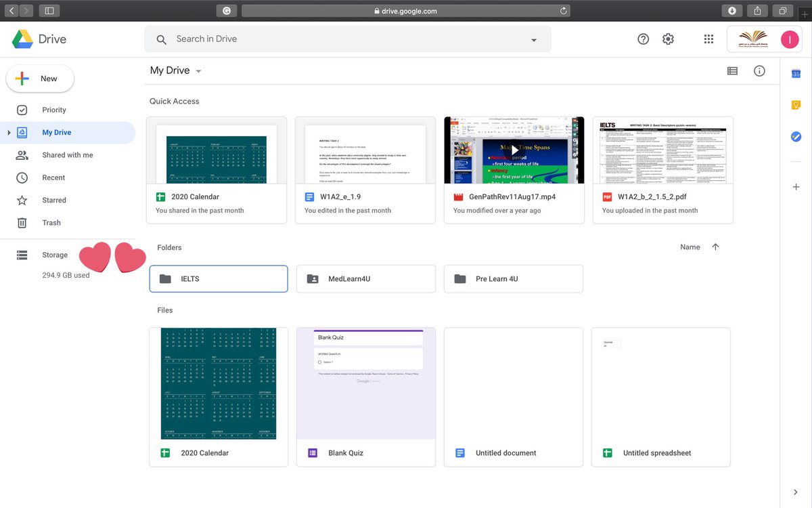Click the drive.google.com address bar
The width and height of the screenshot is (812, 508).
[405, 11]
